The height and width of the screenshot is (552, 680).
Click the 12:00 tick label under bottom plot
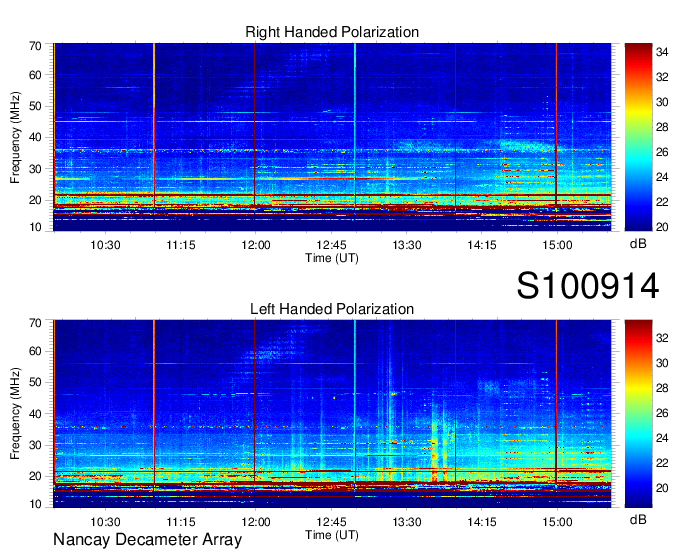[x=256, y=522]
